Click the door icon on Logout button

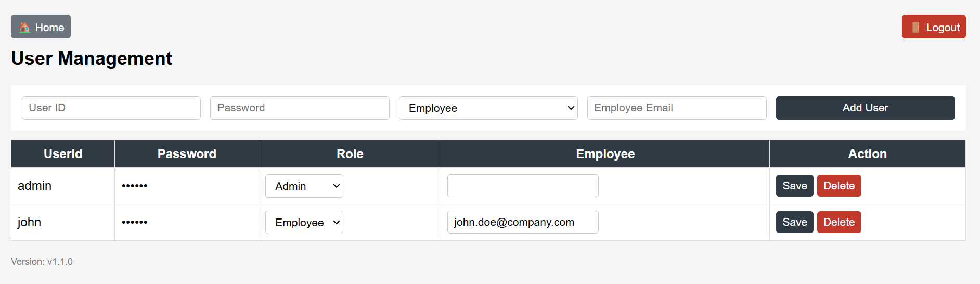click(915, 28)
